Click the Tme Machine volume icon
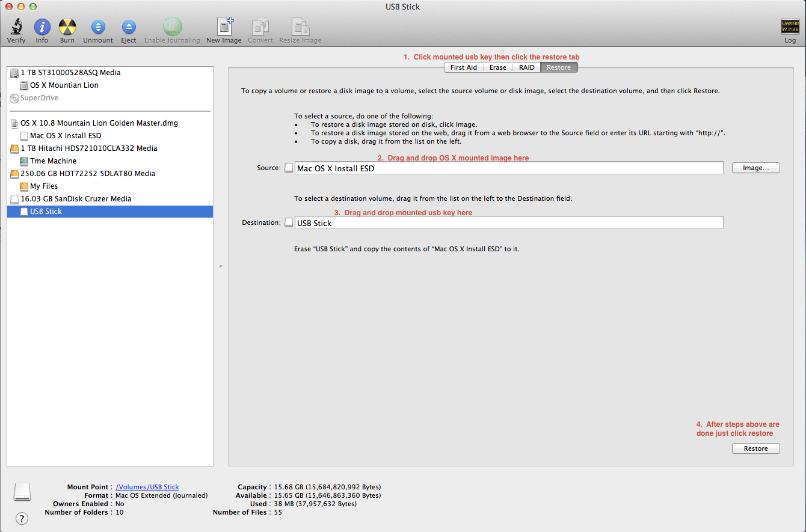Viewport: 806px width, 532px height. tap(24, 161)
